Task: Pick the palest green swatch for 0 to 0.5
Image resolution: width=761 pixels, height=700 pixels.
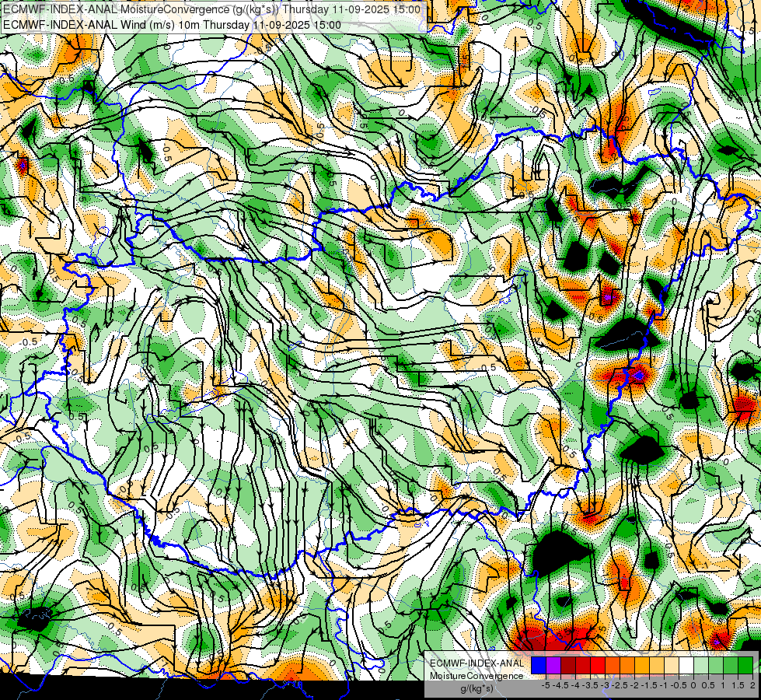Action: click(701, 666)
